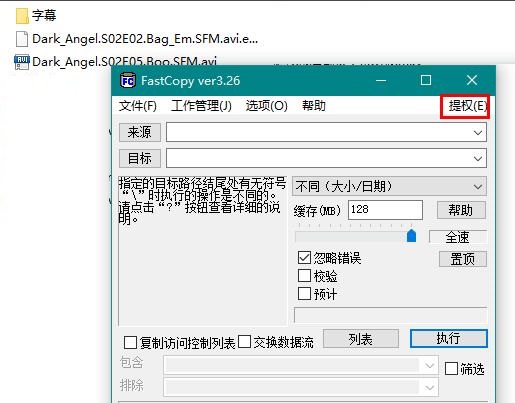Select file name Dark_Angel.S02E05.Boo.SFM.avi
515x403 pixels.
(x=124, y=62)
